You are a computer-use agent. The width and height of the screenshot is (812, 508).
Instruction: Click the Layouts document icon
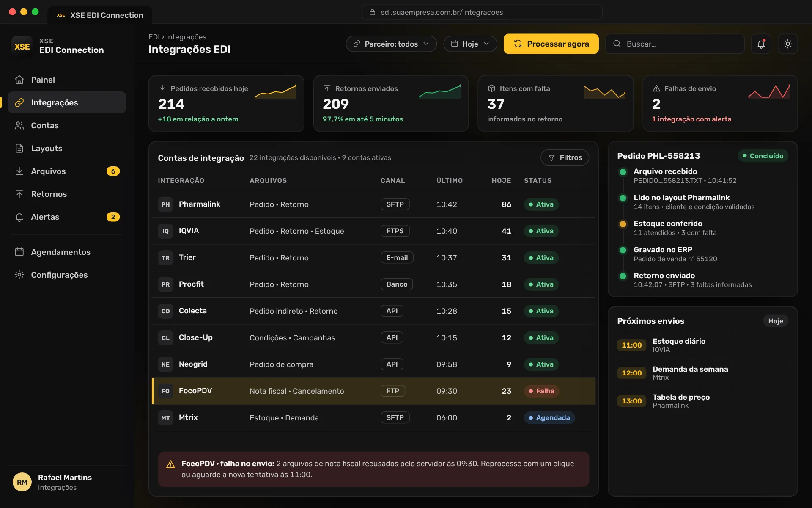19,148
